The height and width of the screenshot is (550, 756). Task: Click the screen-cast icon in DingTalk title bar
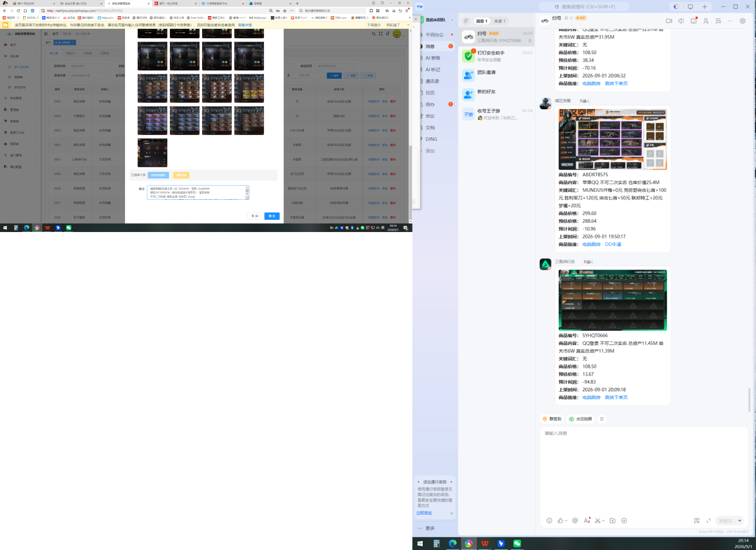690,7
